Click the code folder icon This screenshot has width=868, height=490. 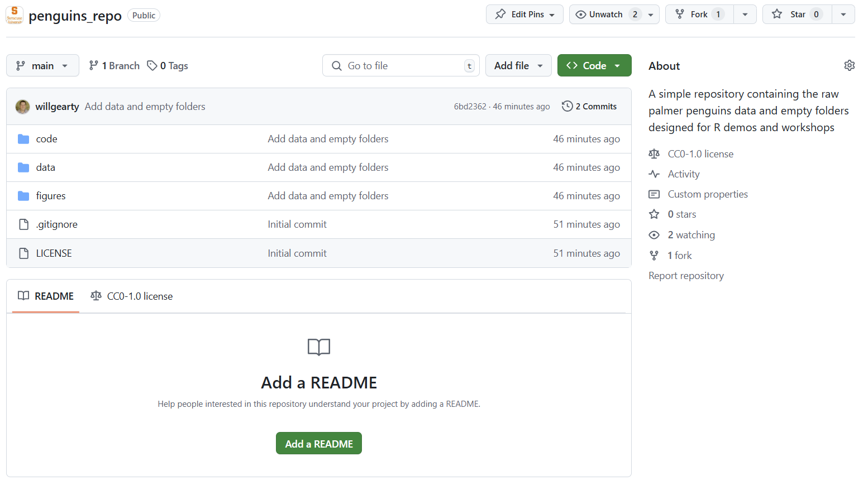(23, 139)
